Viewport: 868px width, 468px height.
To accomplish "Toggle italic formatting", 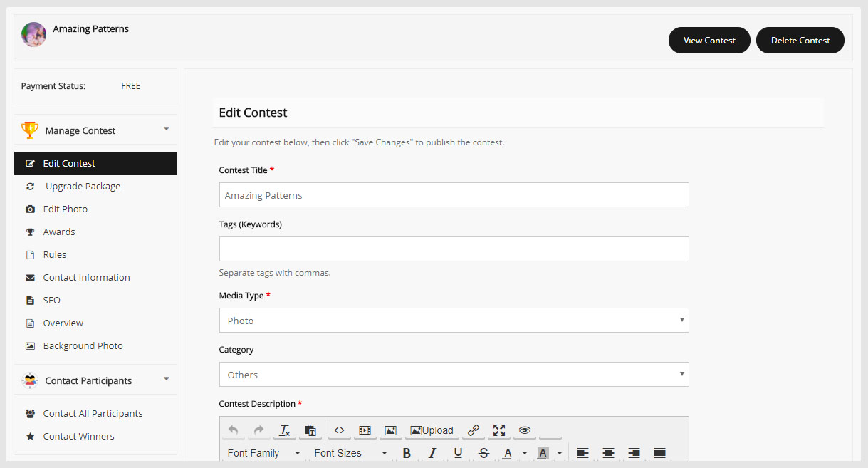I will (x=432, y=453).
